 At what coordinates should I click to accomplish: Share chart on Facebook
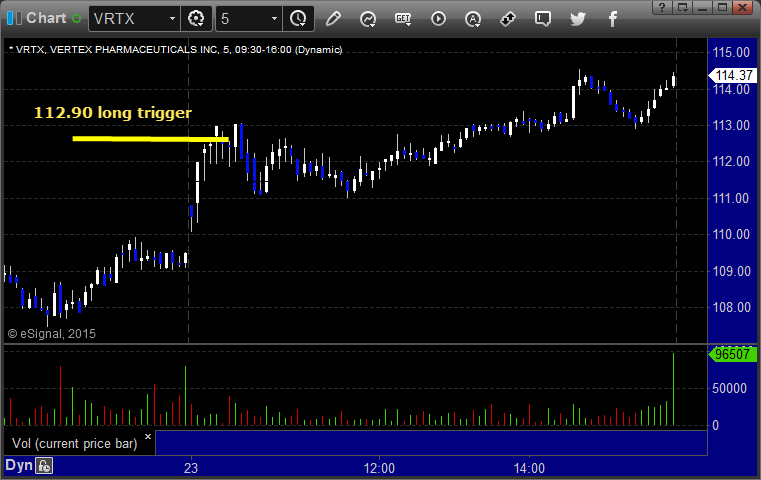pos(613,19)
